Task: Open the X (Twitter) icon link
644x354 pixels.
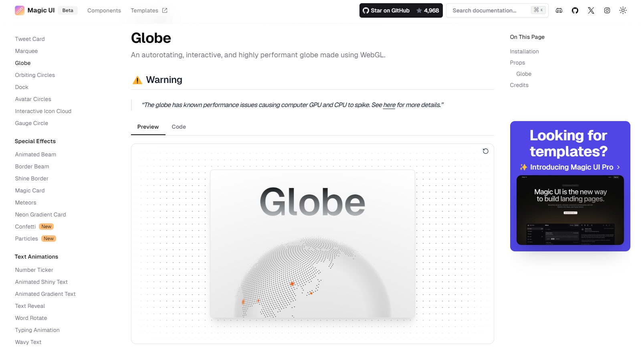Action: [x=591, y=10]
